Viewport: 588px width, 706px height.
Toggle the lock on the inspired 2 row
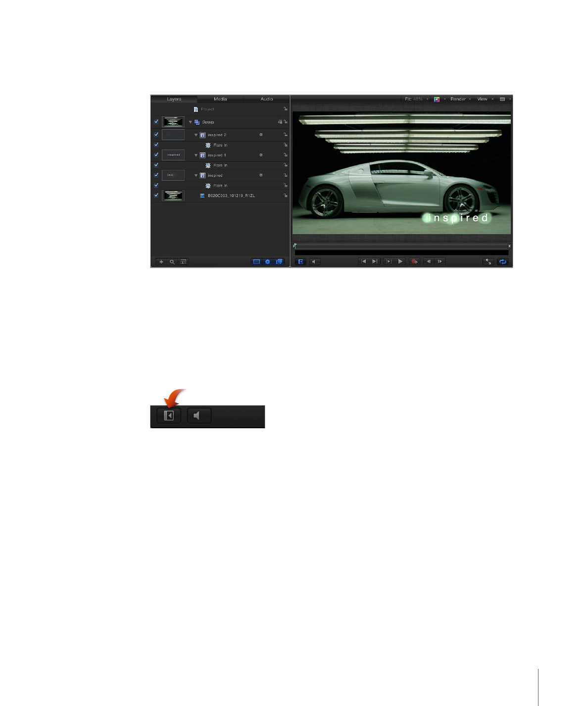click(x=286, y=135)
